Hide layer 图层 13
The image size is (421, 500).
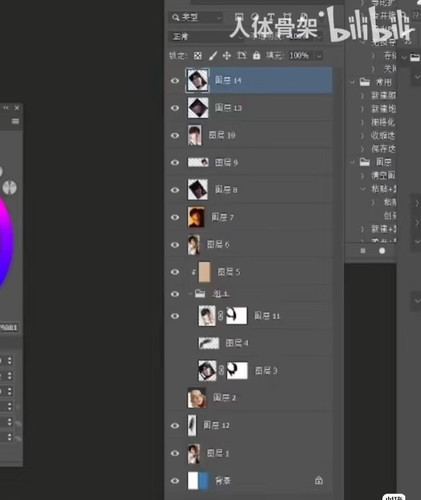pyautogui.click(x=175, y=108)
